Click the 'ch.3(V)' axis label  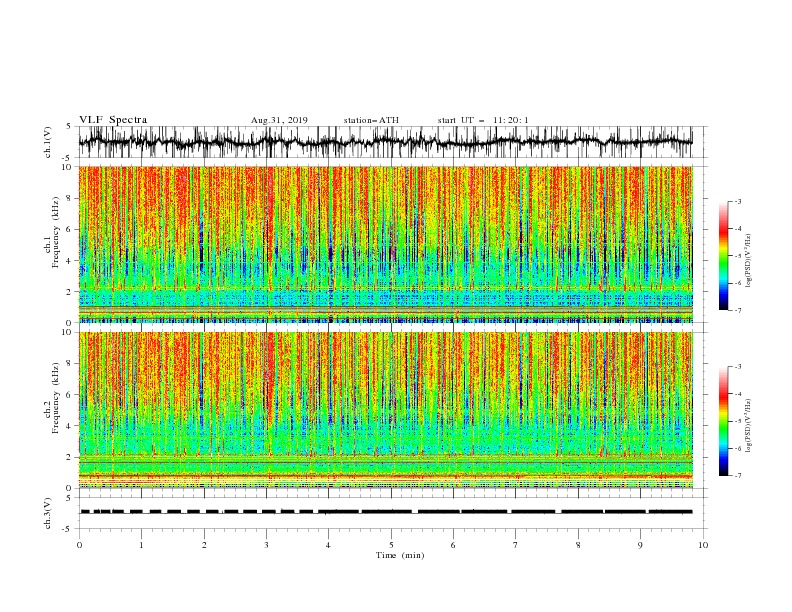[48, 513]
